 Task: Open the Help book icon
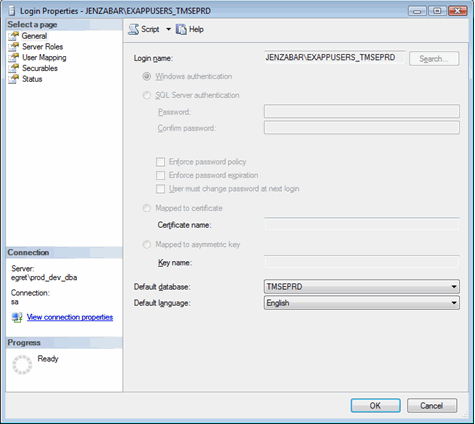click(181, 29)
